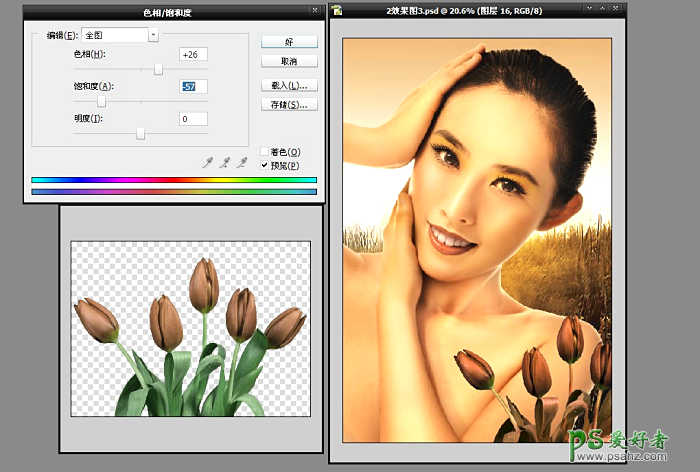Uncheck the 预览 preview checkbox
The width and height of the screenshot is (700, 472).
(264, 165)
